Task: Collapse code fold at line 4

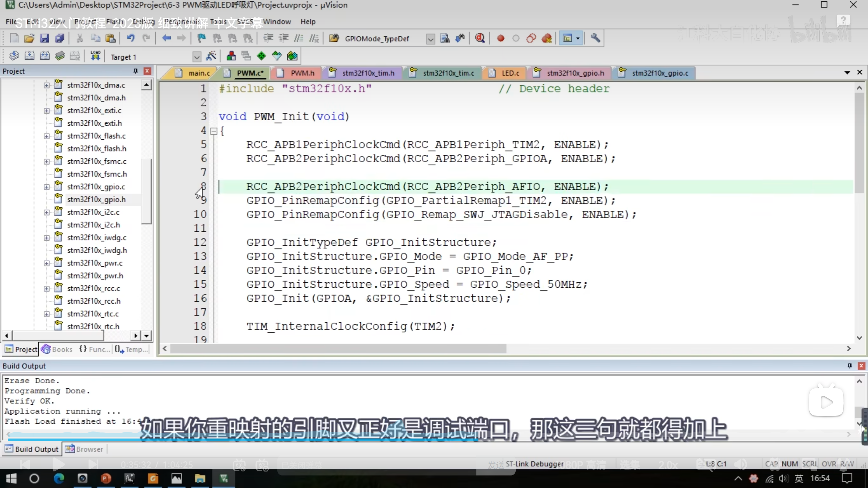Action: tap(214, 131)
